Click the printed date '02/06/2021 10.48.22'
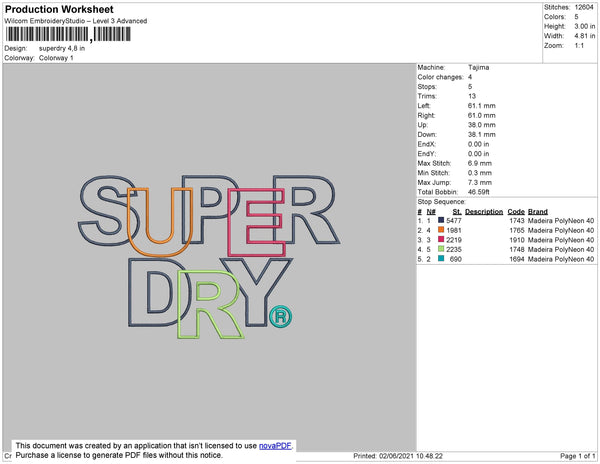 pyautogui.click(x=411, y=456)
